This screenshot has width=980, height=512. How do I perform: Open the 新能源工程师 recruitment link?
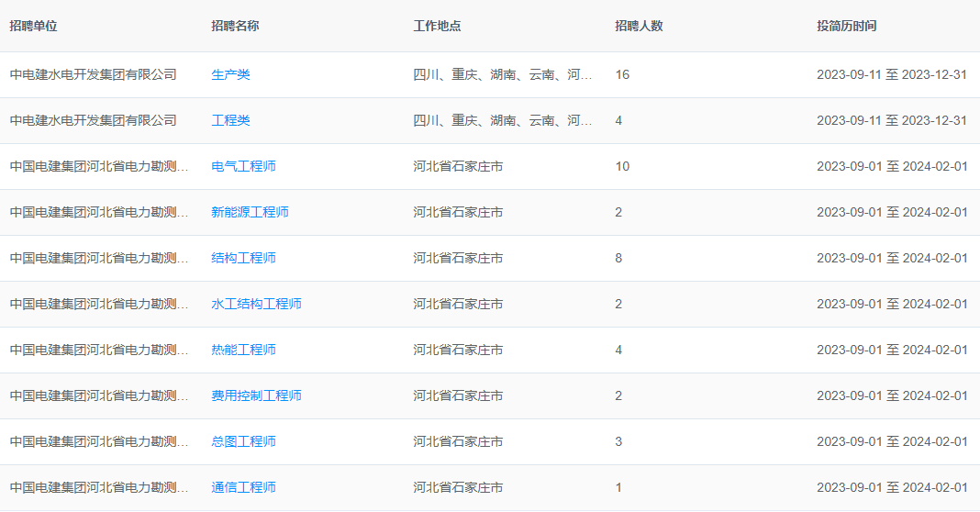[250, 212]
